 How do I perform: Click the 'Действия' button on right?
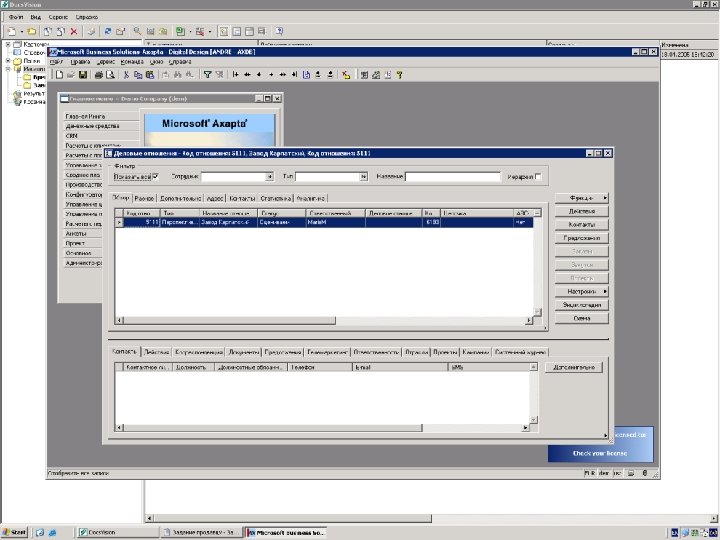582,211
